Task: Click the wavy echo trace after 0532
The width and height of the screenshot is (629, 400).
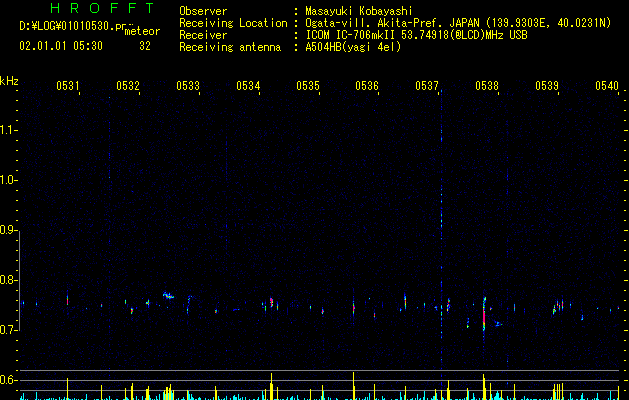Action: pos(168,296)
